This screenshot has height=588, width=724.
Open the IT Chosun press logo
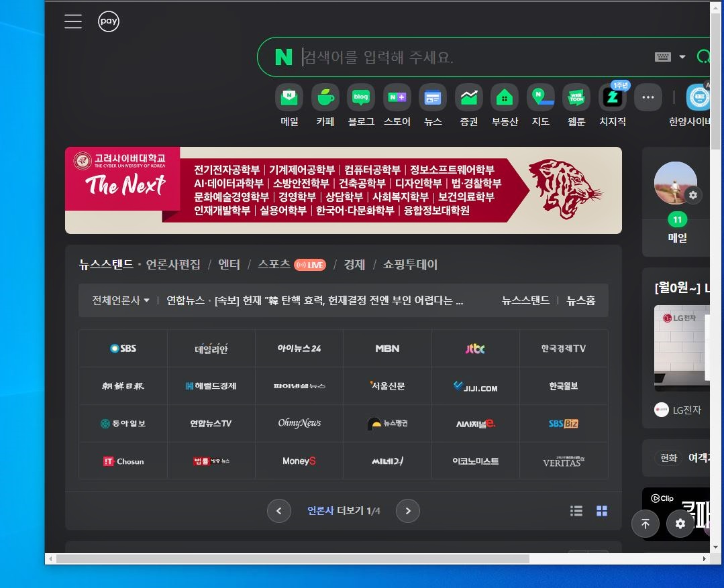click(x=123, y=461)
